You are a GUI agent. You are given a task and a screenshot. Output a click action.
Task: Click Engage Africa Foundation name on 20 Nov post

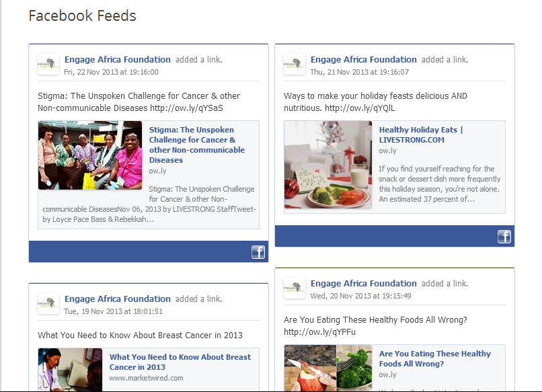coord(364,284)
